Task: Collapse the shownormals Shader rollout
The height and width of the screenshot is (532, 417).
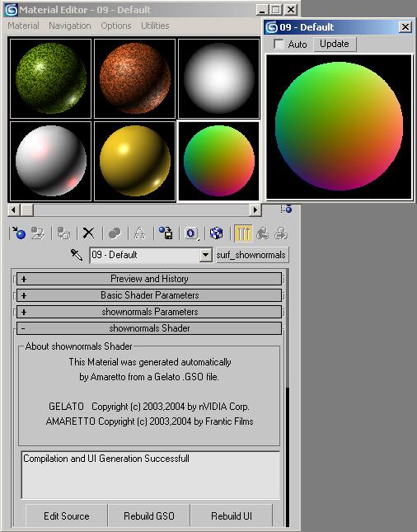Action: (149, 328)
